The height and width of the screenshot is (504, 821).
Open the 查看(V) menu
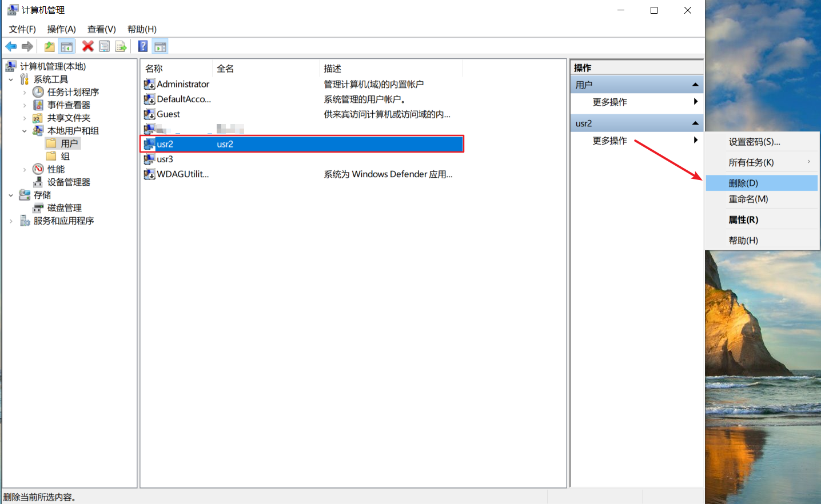click(x=102, y=29)
